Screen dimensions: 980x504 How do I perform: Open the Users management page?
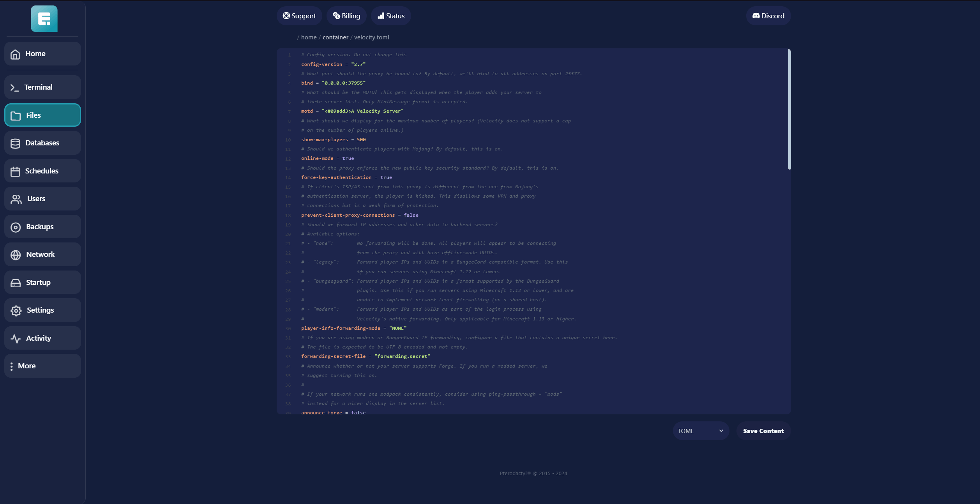click(x=42, y=199)
